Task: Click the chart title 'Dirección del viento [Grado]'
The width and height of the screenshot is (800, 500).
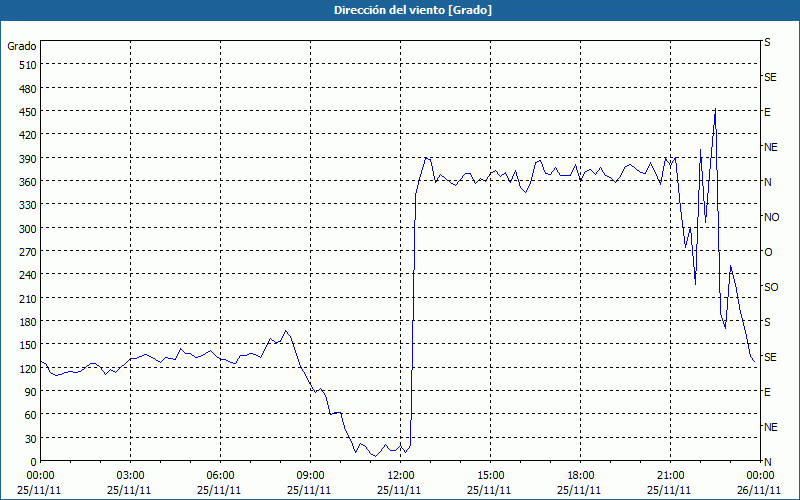Action: coord(413,10)
